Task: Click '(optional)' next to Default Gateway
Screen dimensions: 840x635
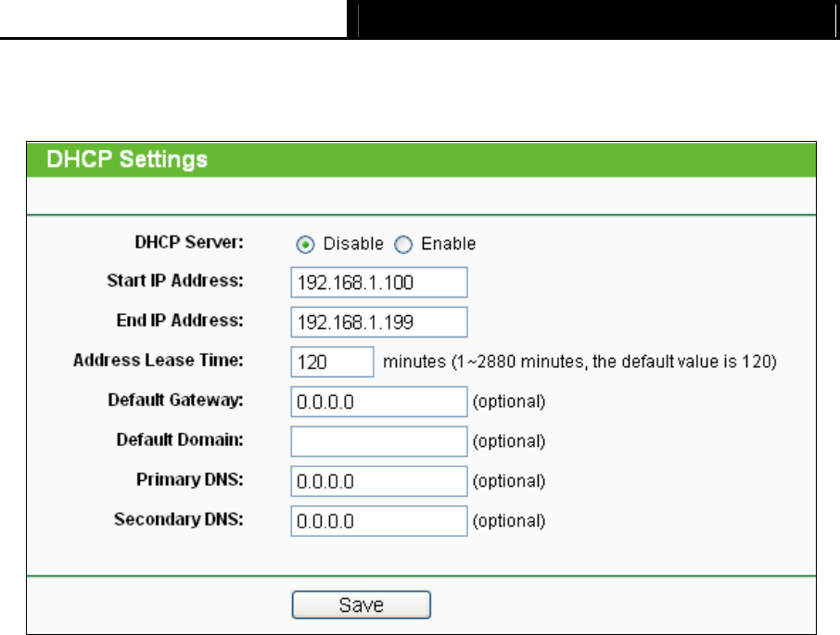Action: (509, 401)
